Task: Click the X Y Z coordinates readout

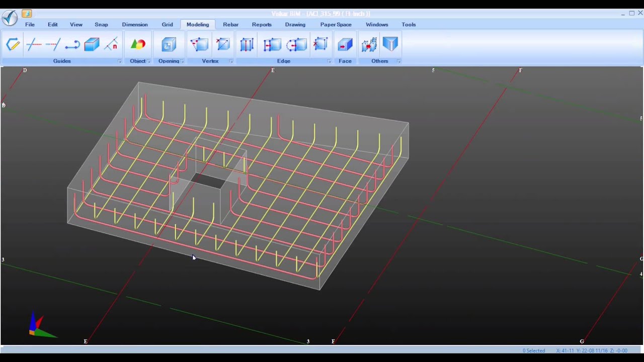Action: [x=592, y=350]
